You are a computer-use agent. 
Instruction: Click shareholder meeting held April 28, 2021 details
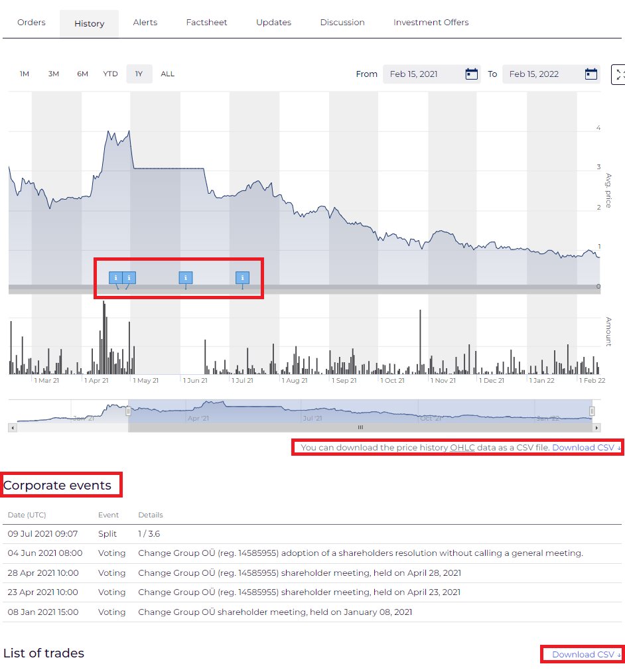point(300,572)
